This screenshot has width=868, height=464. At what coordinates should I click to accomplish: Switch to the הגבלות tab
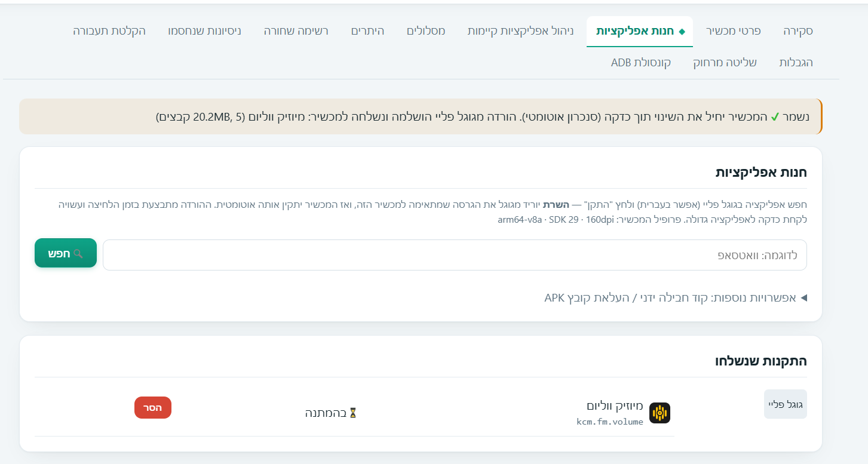[796, 62]
